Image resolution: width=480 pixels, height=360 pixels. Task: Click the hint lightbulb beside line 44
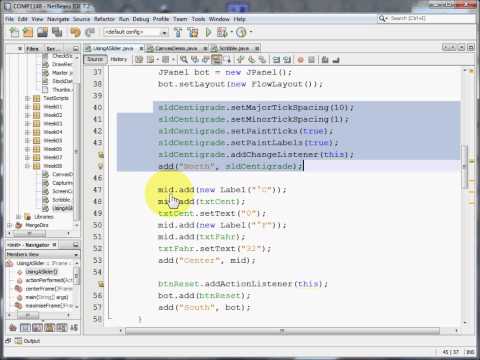[x=100, y=155]
